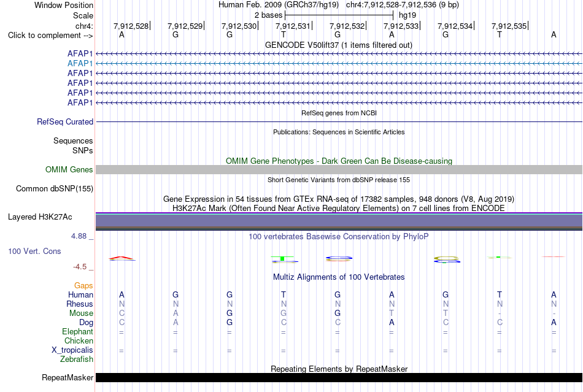Click position label 7,912,530
583x392 pixels.
click(239, 26)
